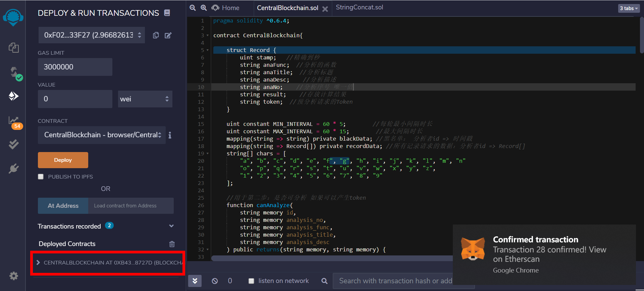Click the orange Deploy button
The width and height of the screenshot is (644, 291).
pos(63,160)
